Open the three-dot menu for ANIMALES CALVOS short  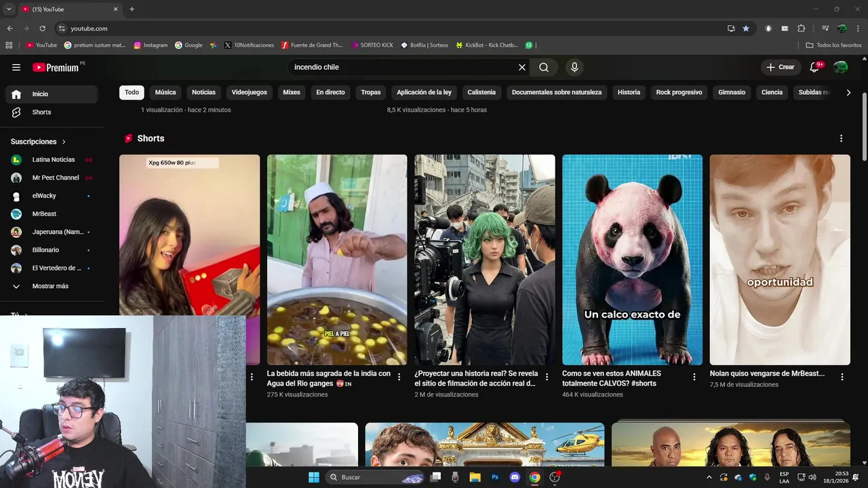[x=694, y=377]
